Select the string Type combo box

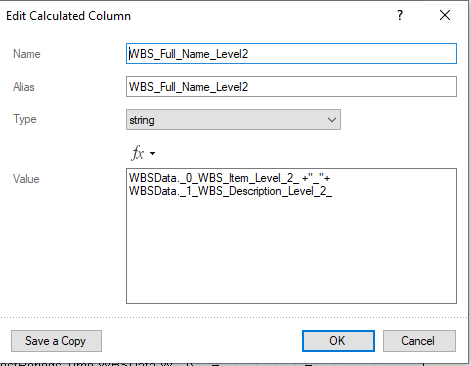coord(233,120)
